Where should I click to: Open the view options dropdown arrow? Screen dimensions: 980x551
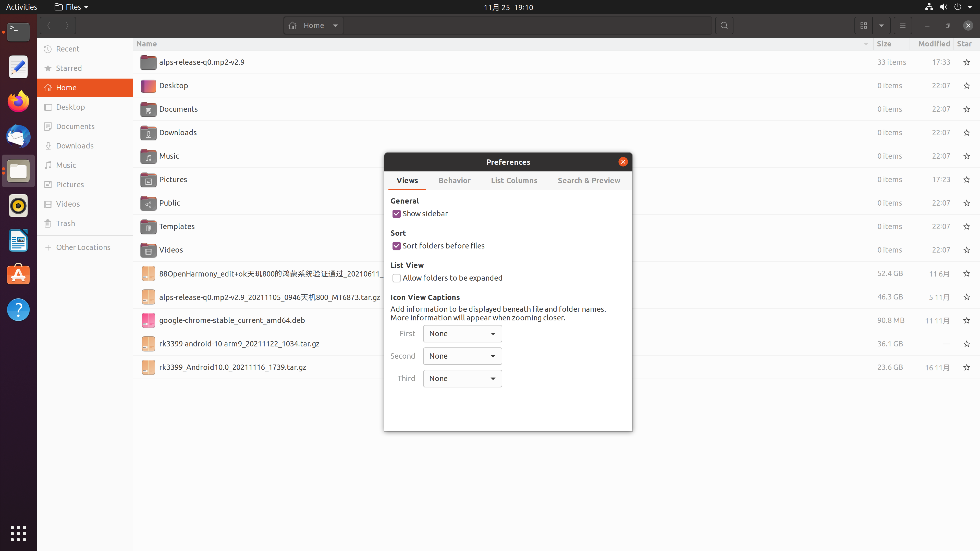[882, 26]
